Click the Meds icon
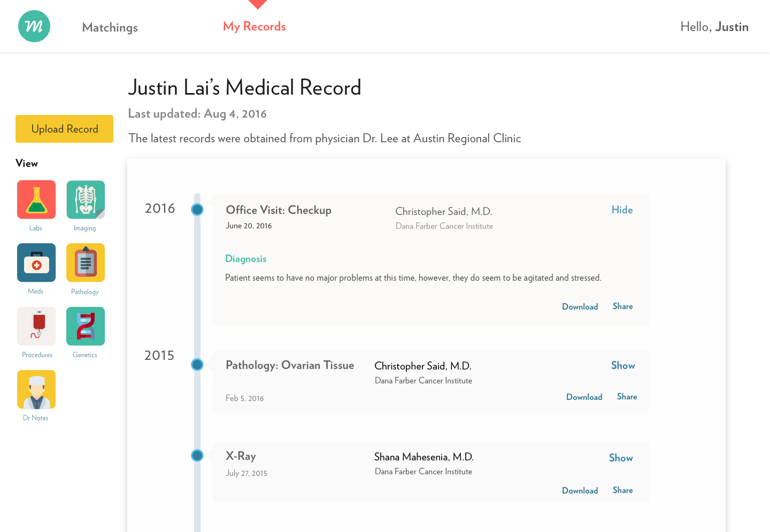This screenshot has height=532, width=770. tap(36, 263)
